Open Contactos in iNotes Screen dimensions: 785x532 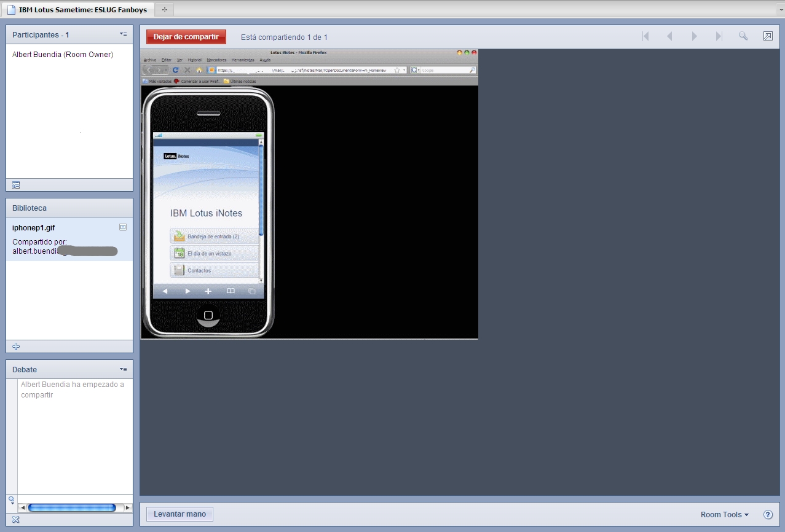coord(215,270)
